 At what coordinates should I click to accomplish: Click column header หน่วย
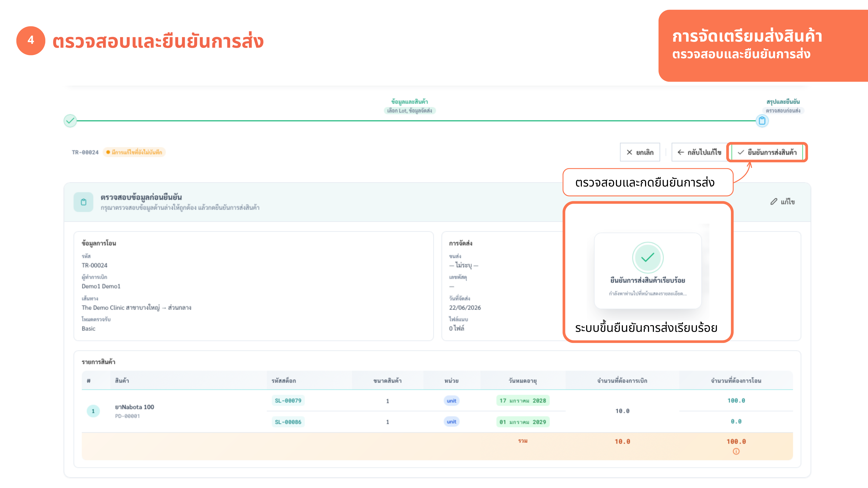tap(452, 381)
